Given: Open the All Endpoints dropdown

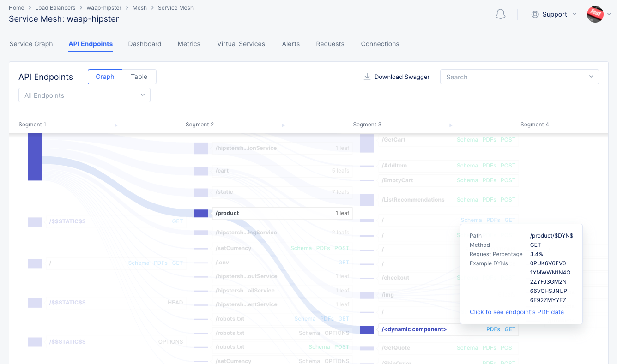Looking at the screenshot, I should (84, 95).
